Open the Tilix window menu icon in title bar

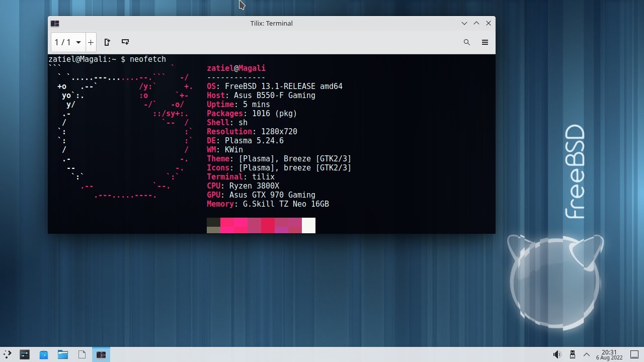pyautogui.click(x=55, y=23)
